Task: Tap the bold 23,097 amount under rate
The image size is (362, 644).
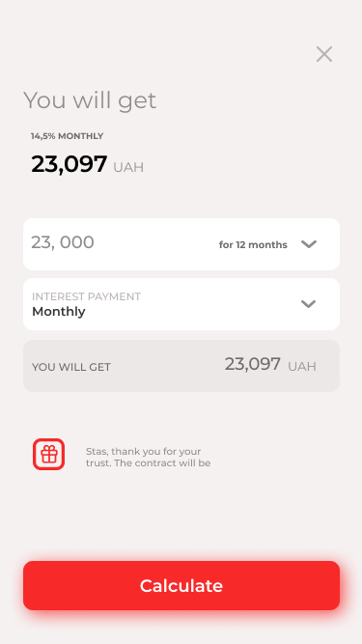Action: (70, 164)
